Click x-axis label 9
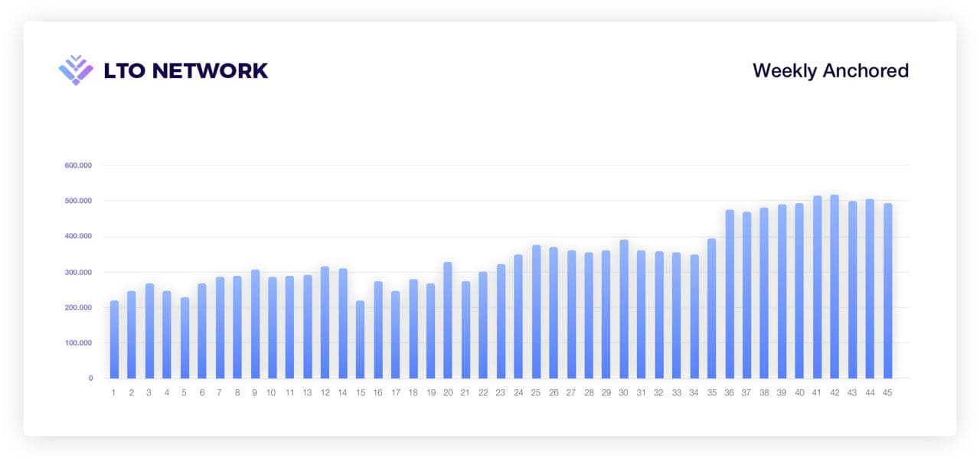The image size is (980, 462). [254, 393]
